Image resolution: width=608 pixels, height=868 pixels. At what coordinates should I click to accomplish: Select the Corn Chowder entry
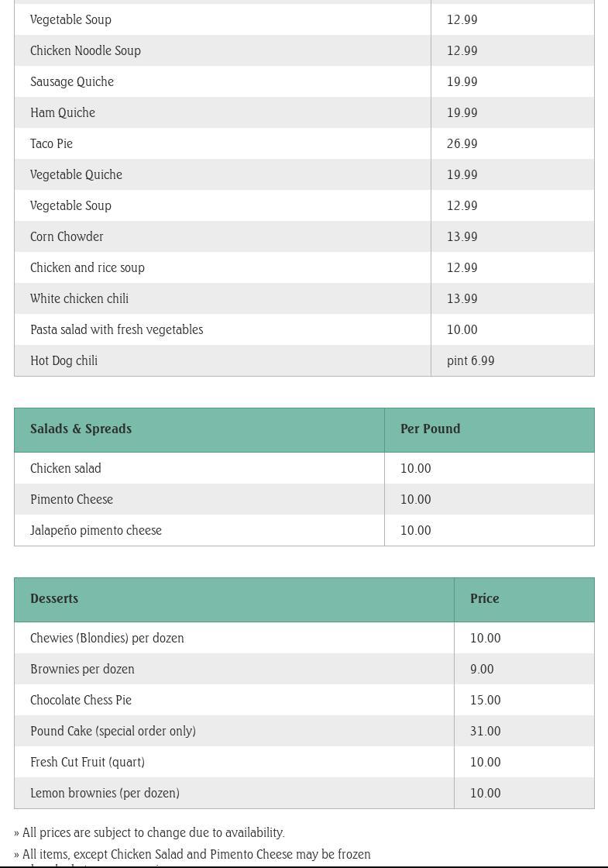67,237
